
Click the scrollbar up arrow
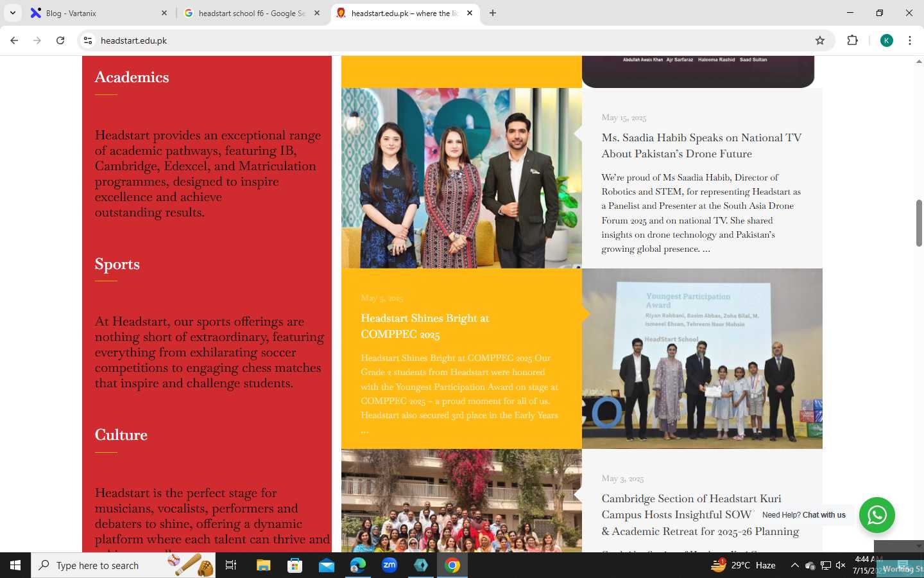(919, 61)
